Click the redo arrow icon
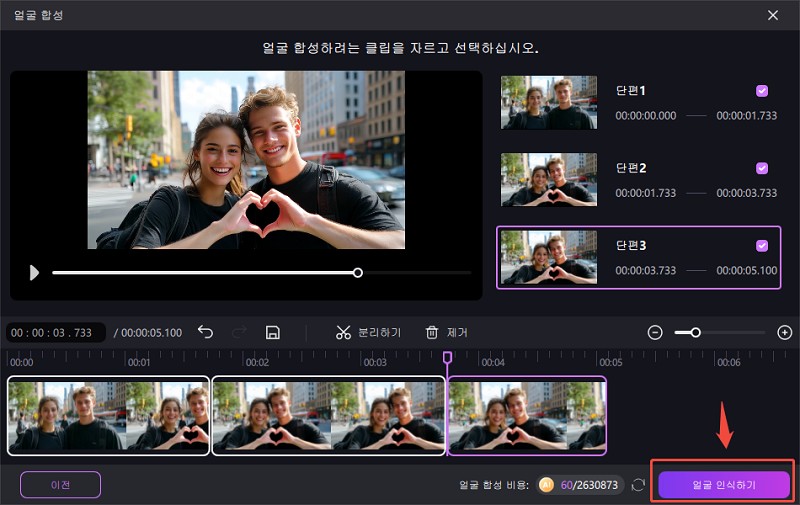Image resolution: width=800 pixels, height=505 pixels. [239, 332]
